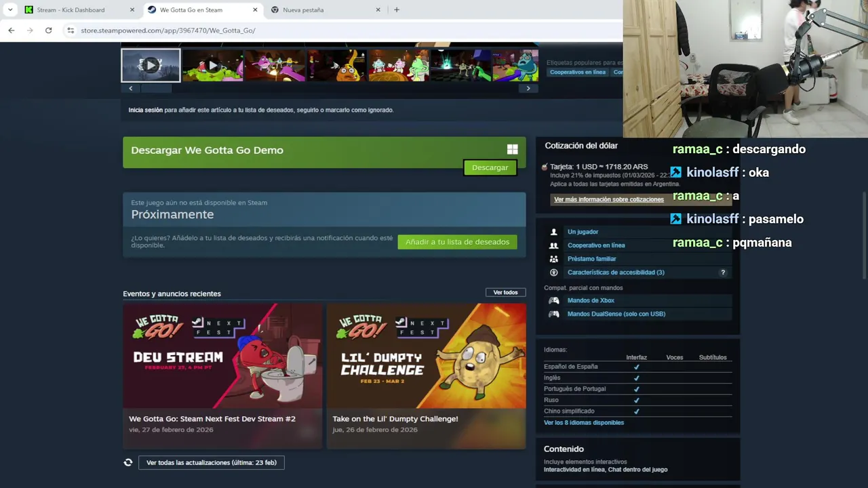Expand Ver los 8 idiomas disponibles
Image resolution: width=868 pixels, height=488 pixels.
click(x=584, y=422)
